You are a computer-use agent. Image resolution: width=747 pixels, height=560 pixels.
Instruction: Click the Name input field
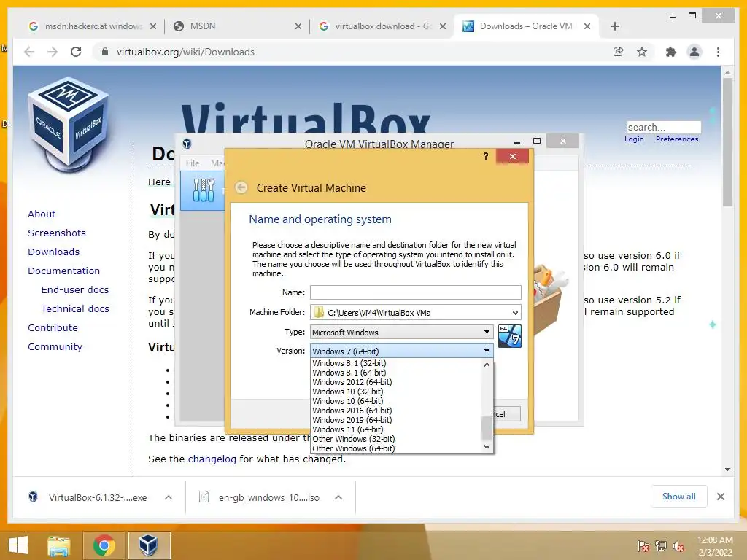pos(415,292)
